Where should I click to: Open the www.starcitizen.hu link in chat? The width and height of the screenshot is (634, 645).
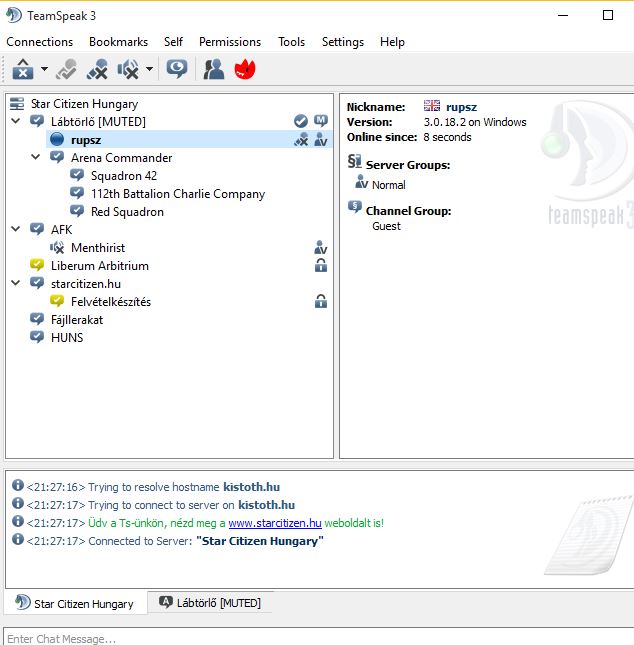[x=275, y=523]
